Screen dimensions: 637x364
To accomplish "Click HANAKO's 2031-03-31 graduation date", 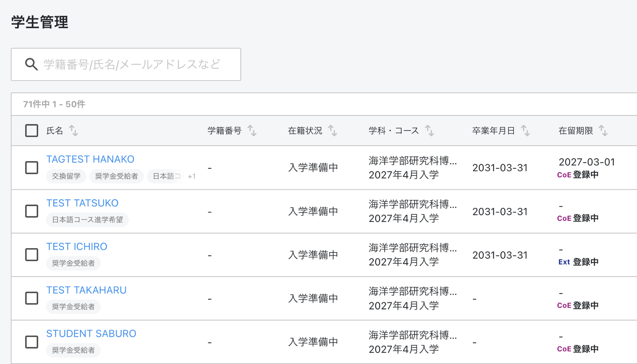I will pos(500,168).
